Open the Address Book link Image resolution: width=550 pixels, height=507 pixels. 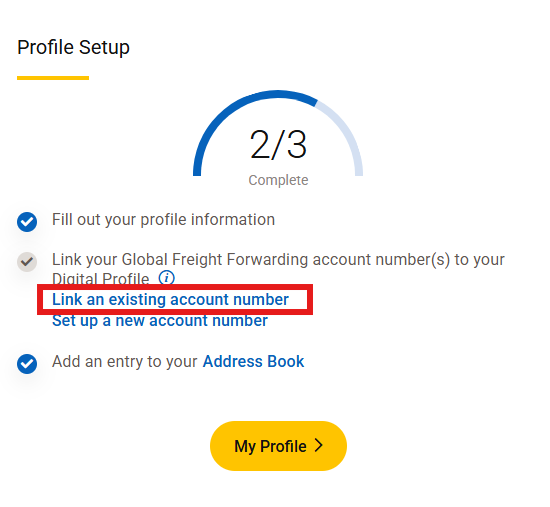point(253,361)
